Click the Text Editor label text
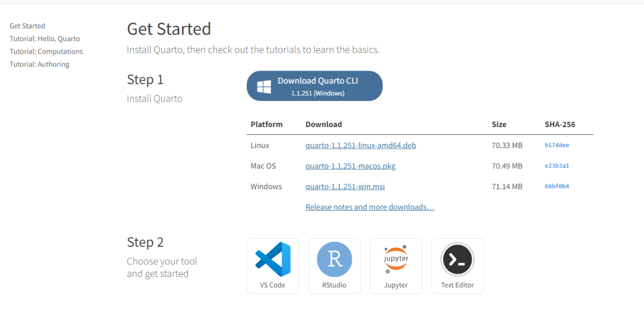This screenshot has height=329, width=644. [x=457, y=285]
